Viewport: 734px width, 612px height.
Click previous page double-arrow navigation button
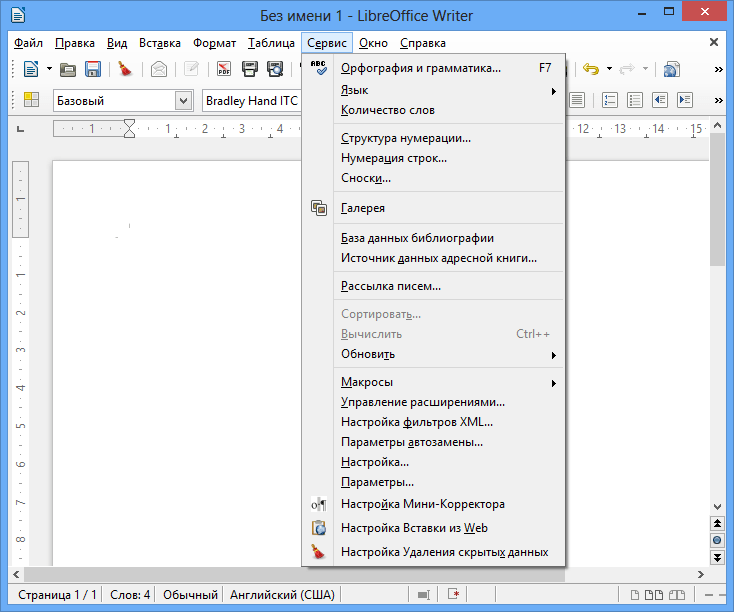tap(717, 524)
